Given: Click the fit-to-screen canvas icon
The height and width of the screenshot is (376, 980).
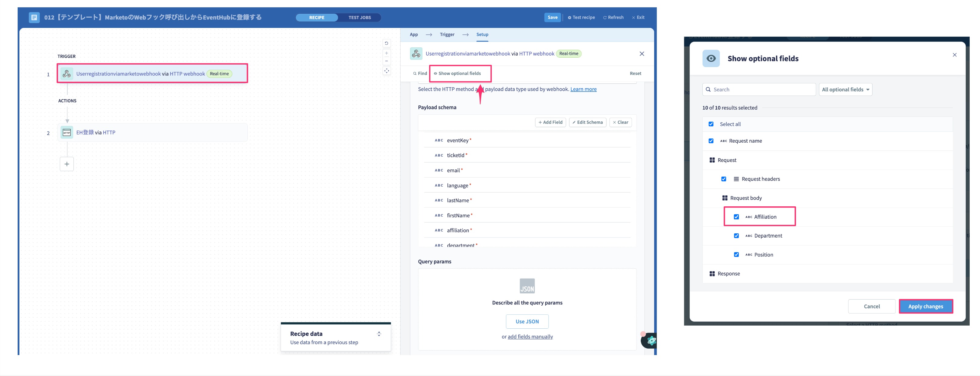Looking at the screenshot, I should [x=387, y=71].
